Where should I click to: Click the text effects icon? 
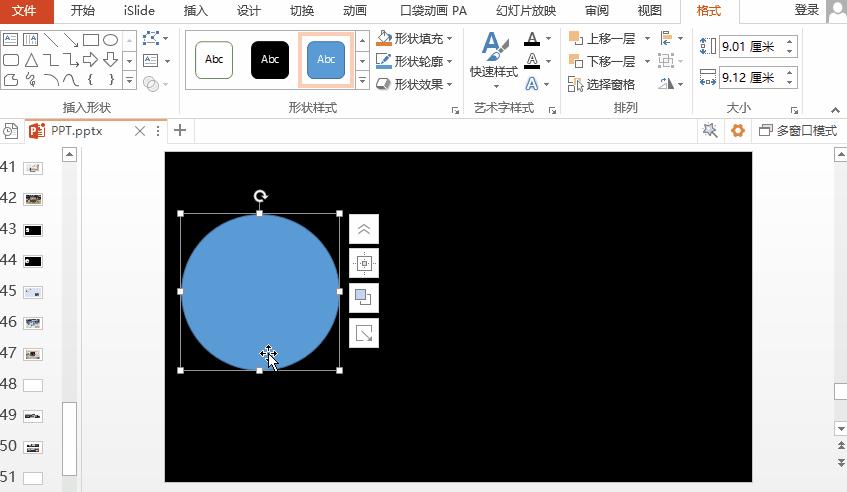click(532, 84)
